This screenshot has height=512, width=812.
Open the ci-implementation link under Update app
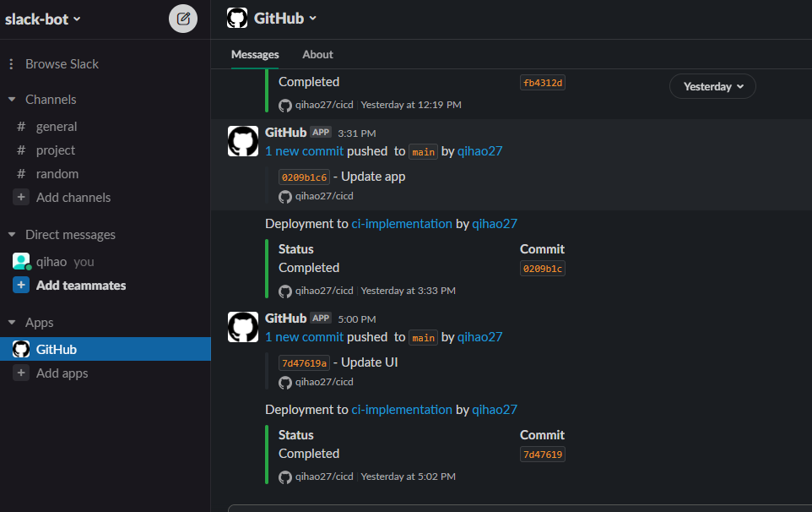tap(401, 223)
